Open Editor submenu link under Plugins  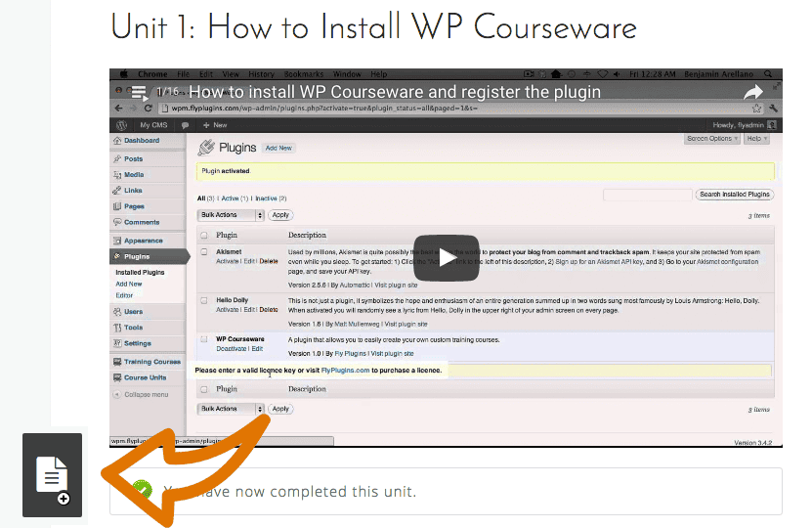[124, 295]
